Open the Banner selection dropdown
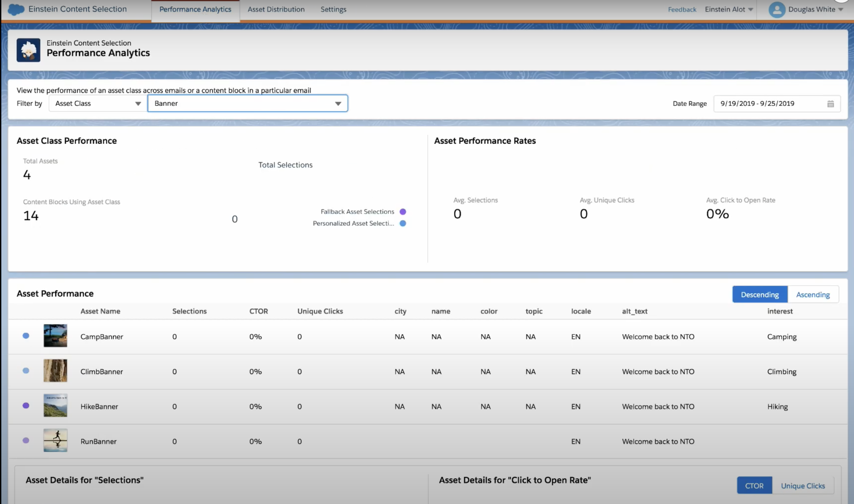The image size is (854, 504). tap(247, 104)
